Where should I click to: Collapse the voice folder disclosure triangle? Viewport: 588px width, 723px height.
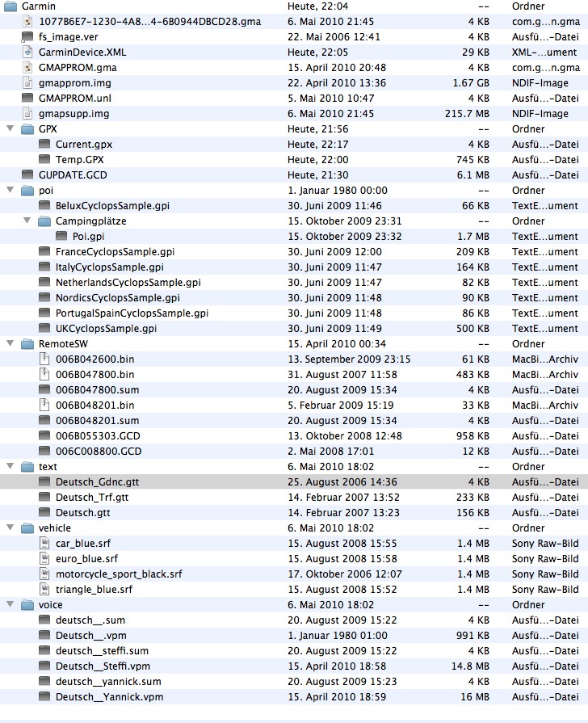(10, 604)
